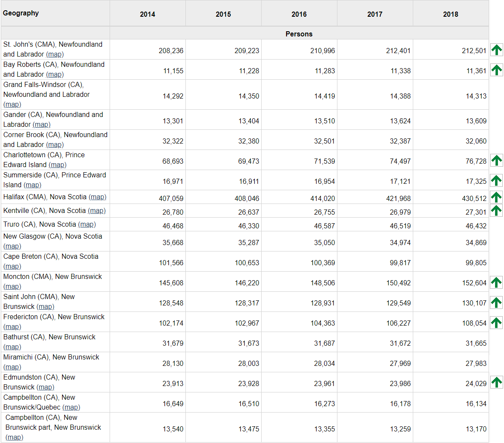Select Charlottetown 2016 value 71,539

pyautogui.click(x=324, y=162)
